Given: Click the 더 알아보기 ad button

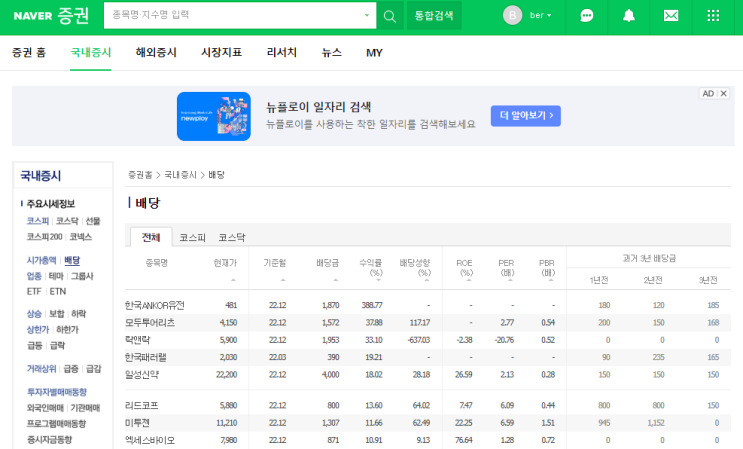Looking at the screenshot, I should tap(526, 116).
